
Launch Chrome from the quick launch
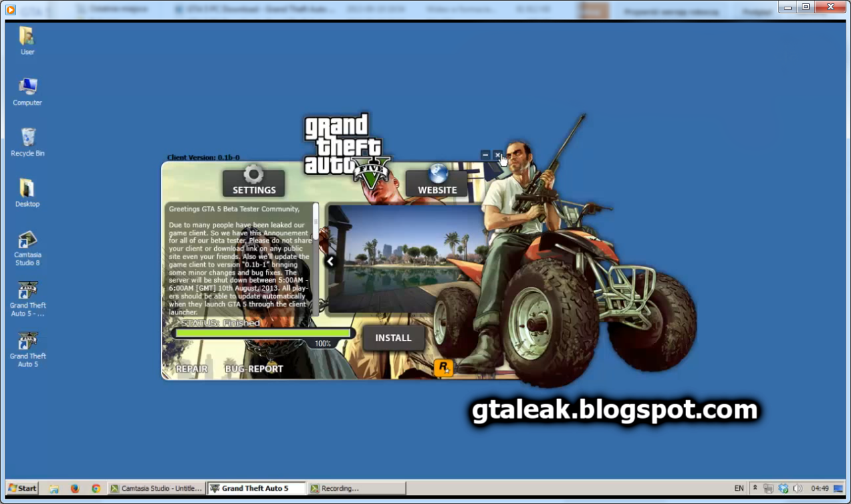tap(96, 488)
